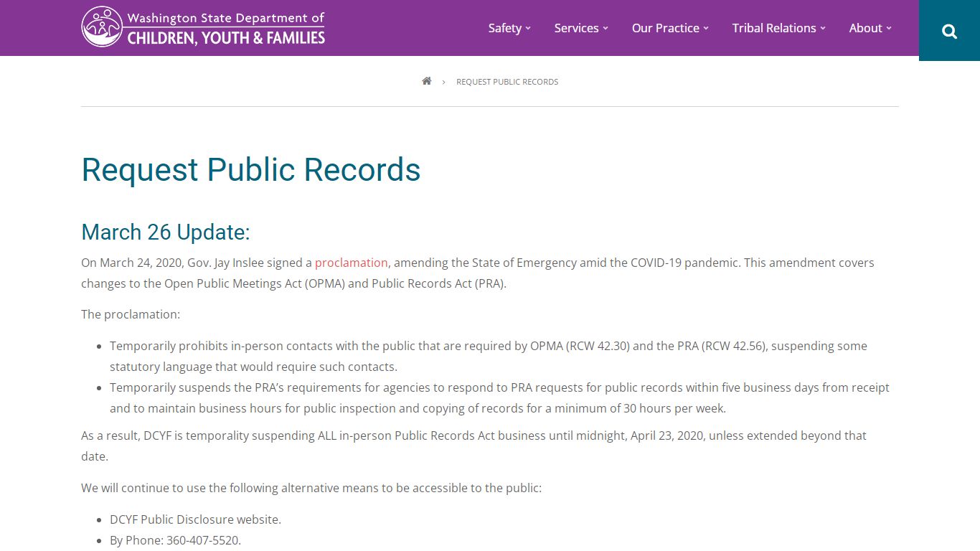The height and width of the screenshot is (551, 980).
Task: Click the Request Public Records breadcrumb text
Action: click(507, 82)
